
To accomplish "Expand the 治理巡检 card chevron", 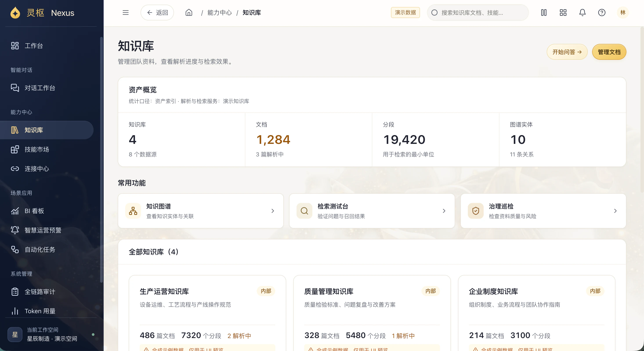I will coord(615,211).
